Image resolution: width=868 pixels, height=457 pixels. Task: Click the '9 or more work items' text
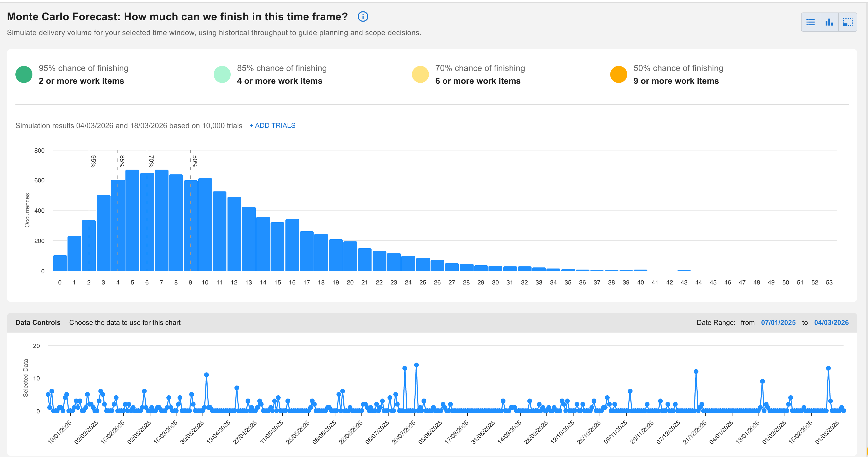676,81
